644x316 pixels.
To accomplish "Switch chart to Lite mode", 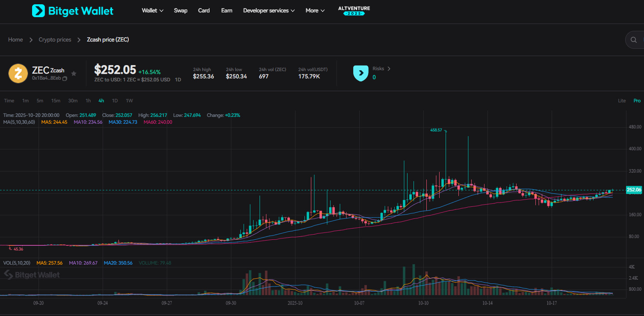I will point(622,101).
